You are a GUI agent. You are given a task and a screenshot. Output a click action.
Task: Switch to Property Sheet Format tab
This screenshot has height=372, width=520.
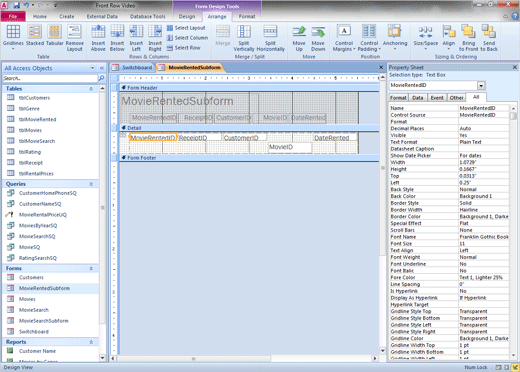[398, 98]
